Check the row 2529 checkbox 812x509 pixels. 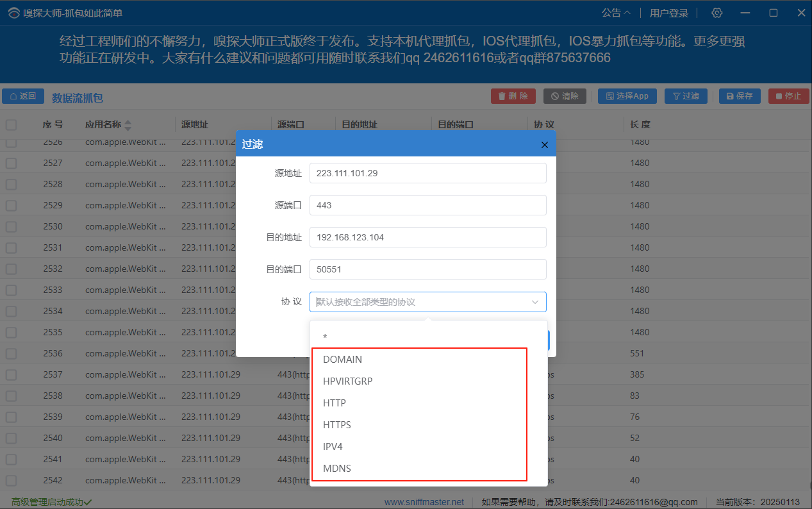[12, 205]
